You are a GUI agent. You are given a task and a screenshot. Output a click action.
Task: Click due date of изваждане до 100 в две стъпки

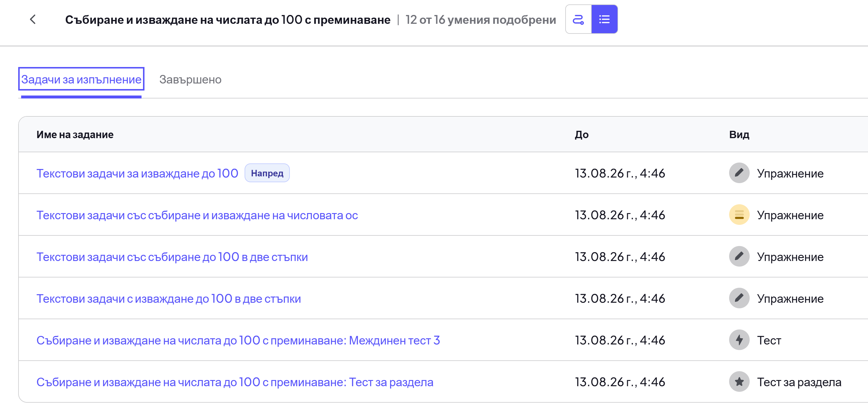[x=620, y=299]
